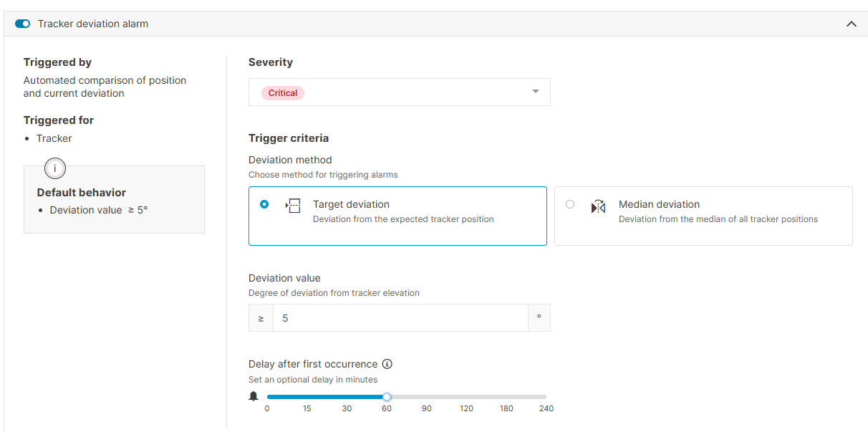The height and width of the screenshot is (432, 868).
Task: Click the bell icon next to the delay slider
Action: coord(254,395)
